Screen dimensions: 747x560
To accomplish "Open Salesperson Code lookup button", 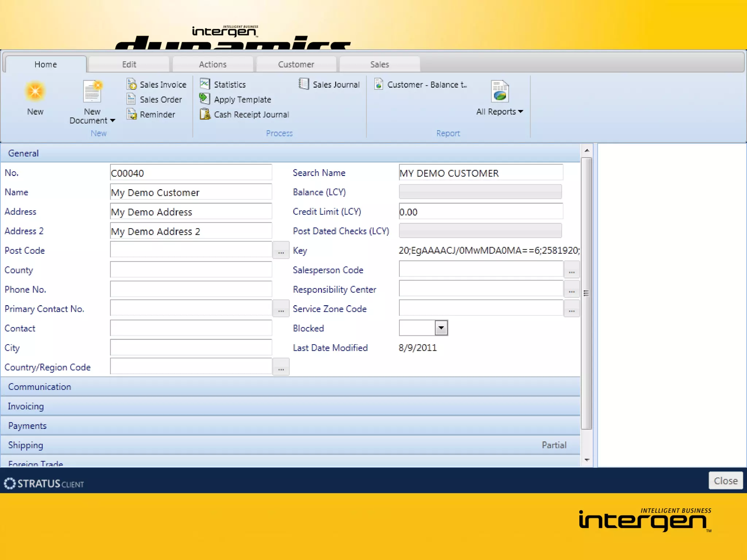I will pos(572,270).
